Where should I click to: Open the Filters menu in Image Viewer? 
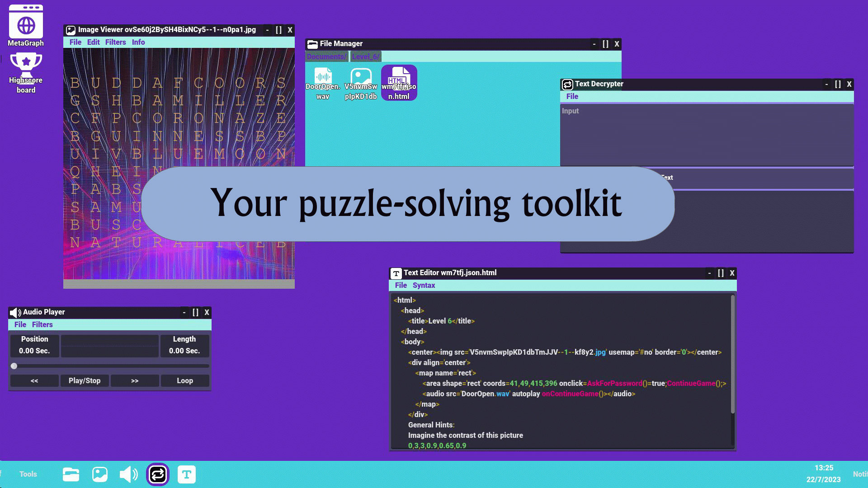pyautogui.click(x=115, y=42)
